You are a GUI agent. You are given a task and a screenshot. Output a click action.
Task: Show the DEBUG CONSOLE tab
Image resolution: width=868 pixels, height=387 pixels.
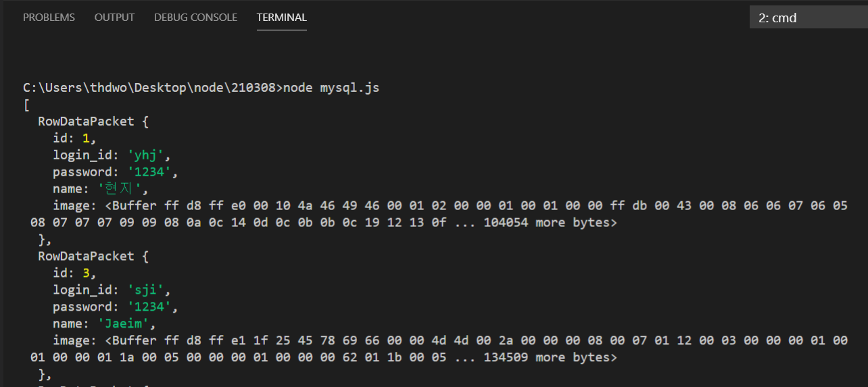(x=195, y=18)
